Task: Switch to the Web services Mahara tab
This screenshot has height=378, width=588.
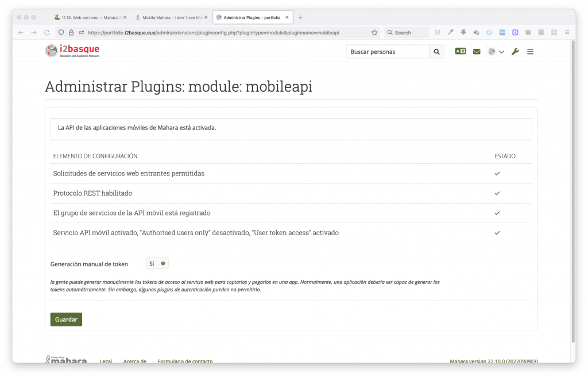Action: coord(89,17)
